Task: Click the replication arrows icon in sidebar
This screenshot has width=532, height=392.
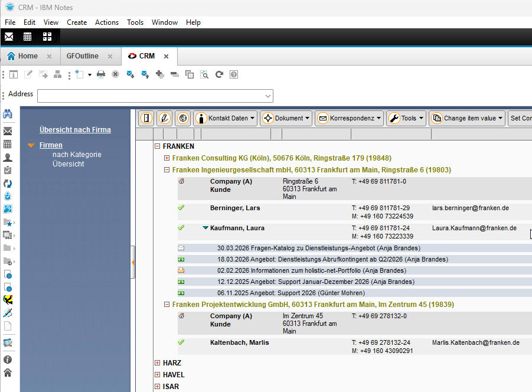Action: pyautogui.click(x=8, y=184)
